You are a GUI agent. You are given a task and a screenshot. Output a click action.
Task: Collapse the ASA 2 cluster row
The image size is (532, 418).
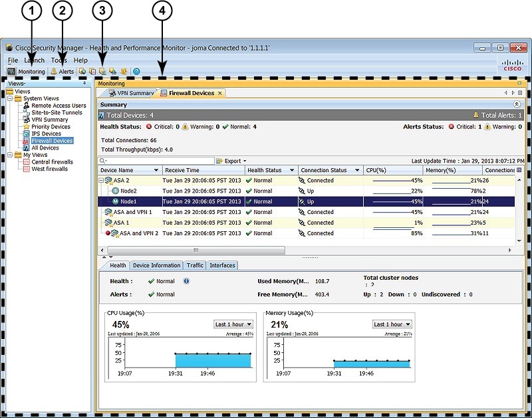point(101,181)
